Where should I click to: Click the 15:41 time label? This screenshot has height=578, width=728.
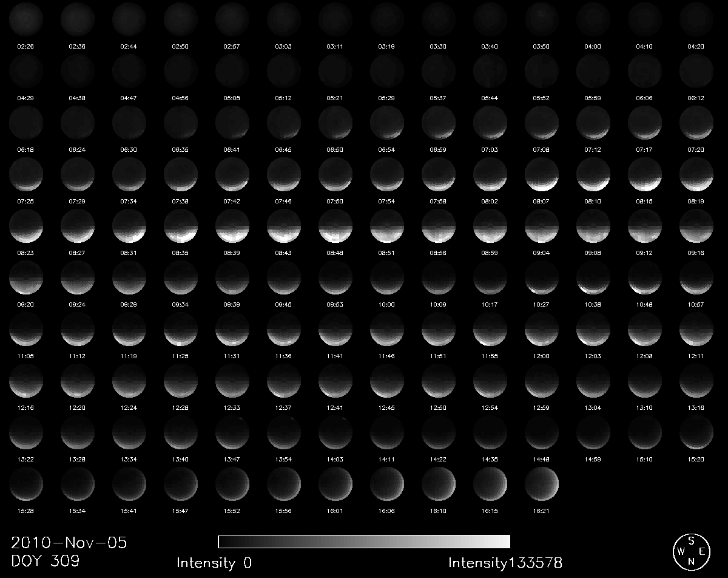(129, 511)
